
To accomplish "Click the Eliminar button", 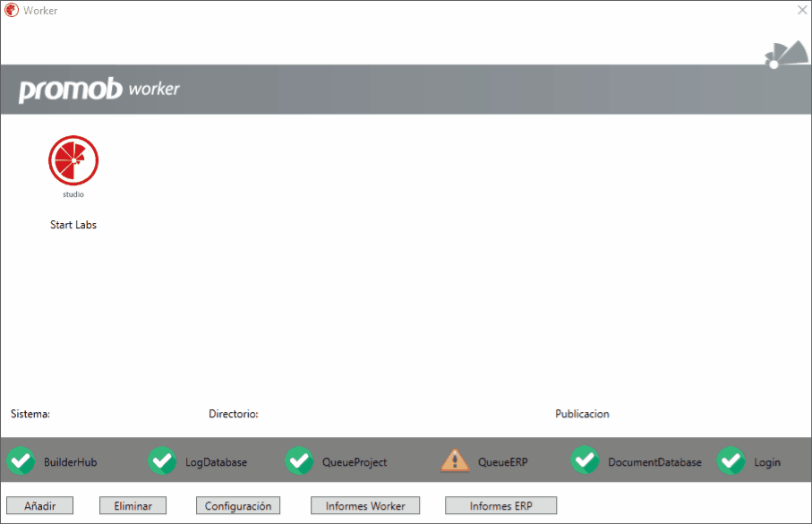I will (133, 505).
